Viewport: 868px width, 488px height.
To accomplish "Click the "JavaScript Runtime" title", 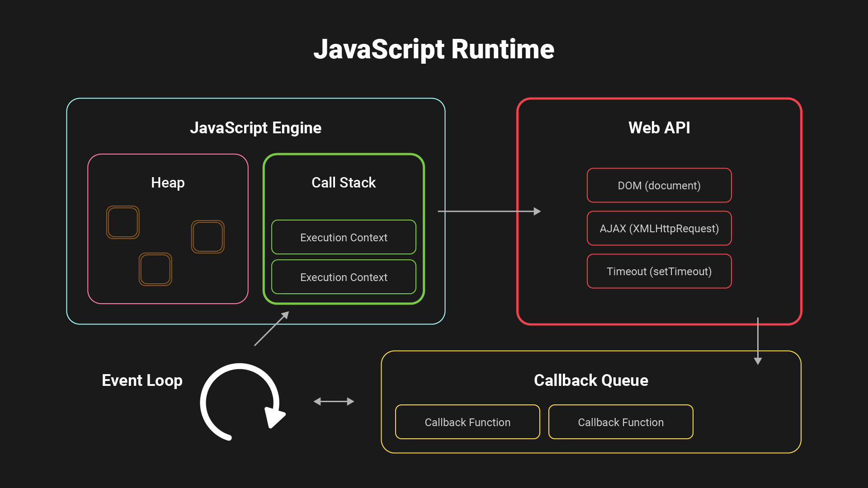I will [434, 50].
